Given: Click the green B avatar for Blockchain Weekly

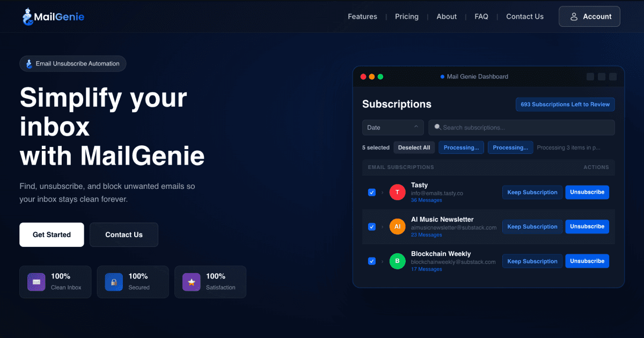Looking at the screenshot, I should [397, 261].
